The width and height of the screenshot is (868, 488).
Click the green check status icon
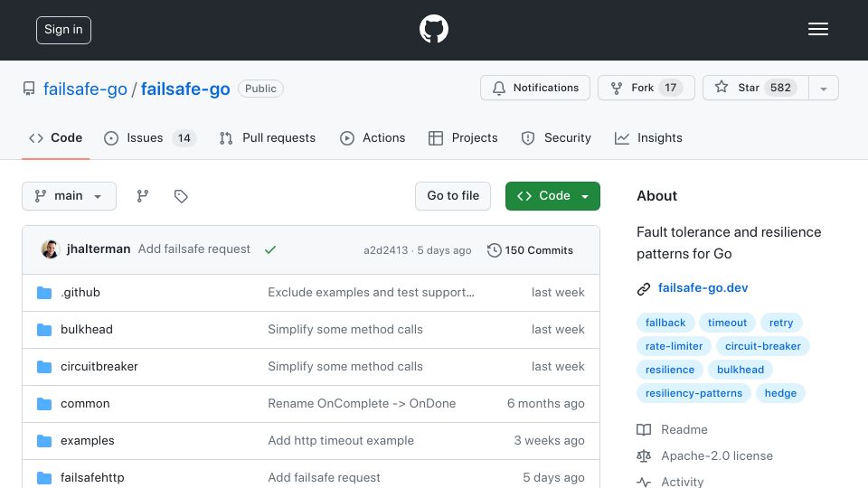270,249
